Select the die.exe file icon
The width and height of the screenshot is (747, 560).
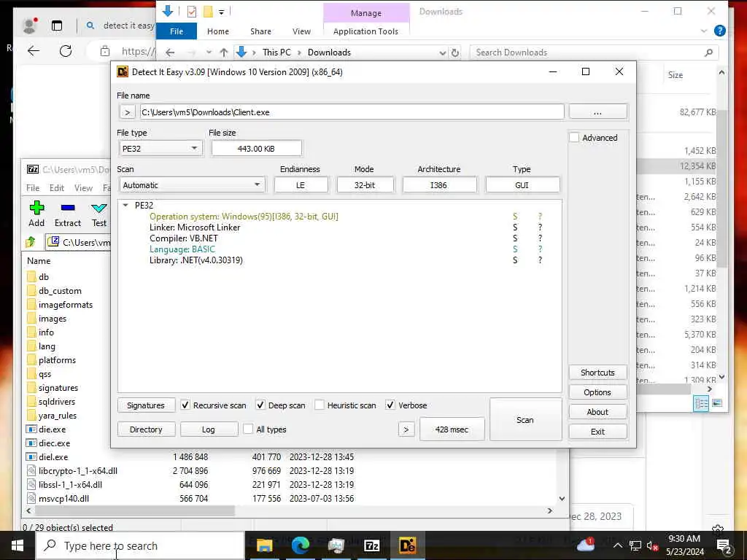[31, 429]
